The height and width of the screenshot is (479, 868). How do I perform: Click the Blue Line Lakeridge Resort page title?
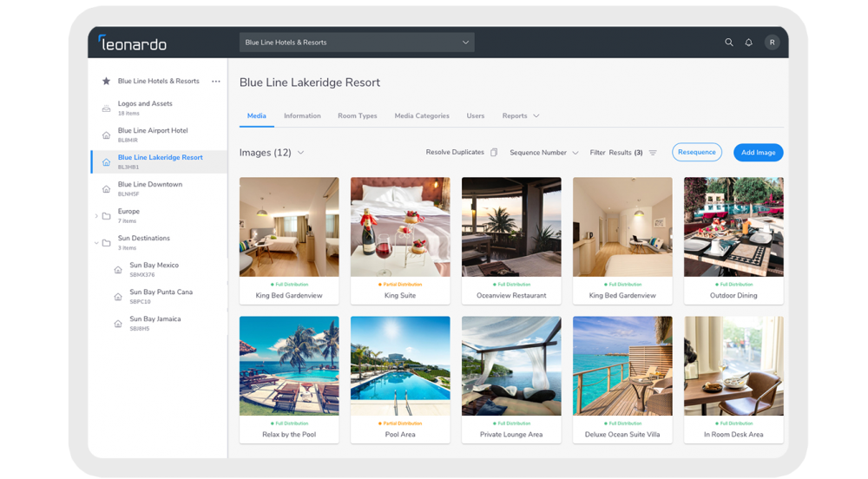[310, 82]
